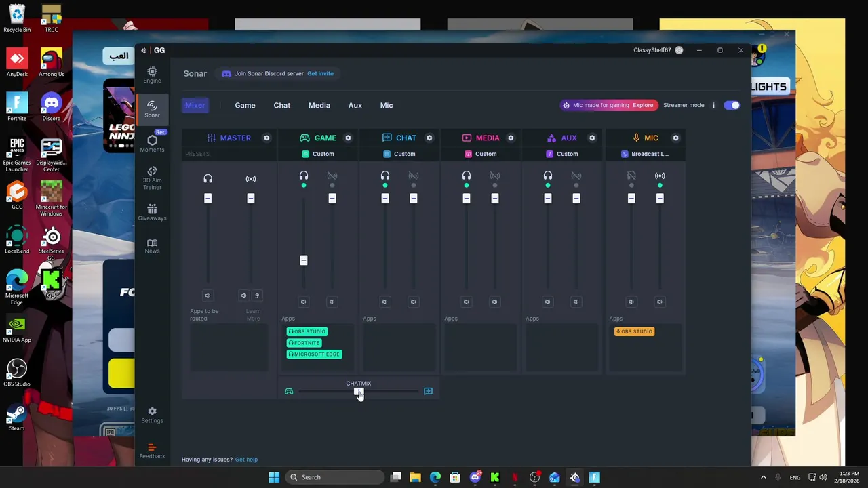Open the OBS Studio desktop shortcut
This screenshot has width=868, height=488.
pyautogui.click(x=17, y=373)
